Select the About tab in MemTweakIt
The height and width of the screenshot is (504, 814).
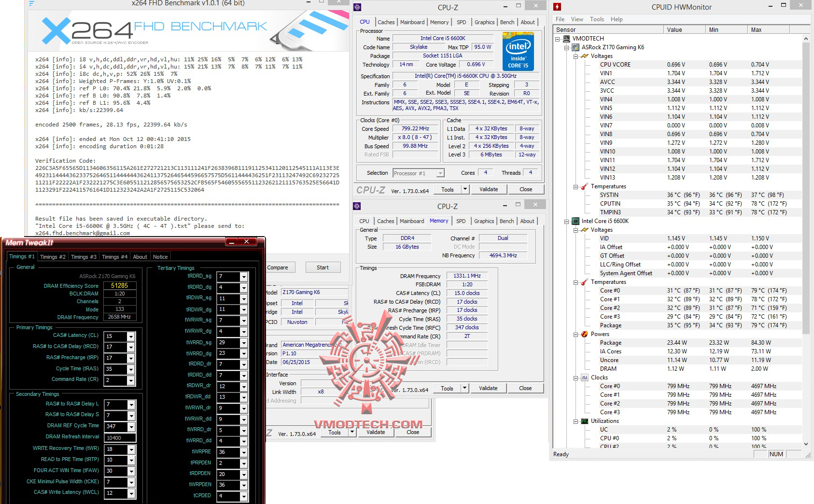140,257
